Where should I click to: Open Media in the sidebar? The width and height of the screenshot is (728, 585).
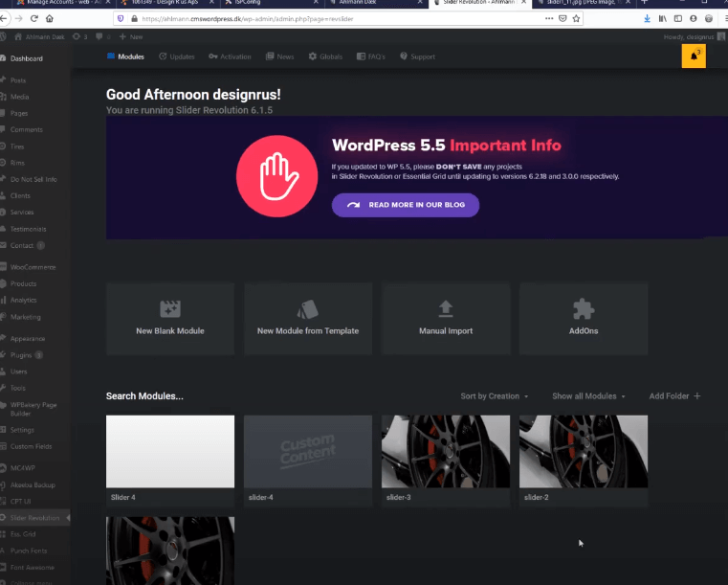pyautogui.click(x=19, y=97)
